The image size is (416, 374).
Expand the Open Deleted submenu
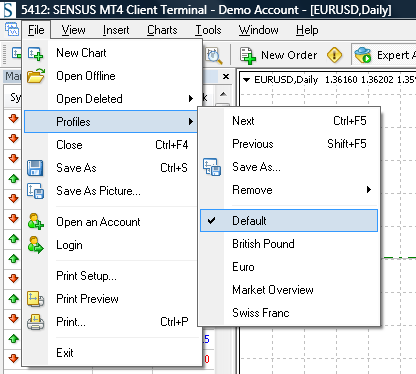coord(113,99)
